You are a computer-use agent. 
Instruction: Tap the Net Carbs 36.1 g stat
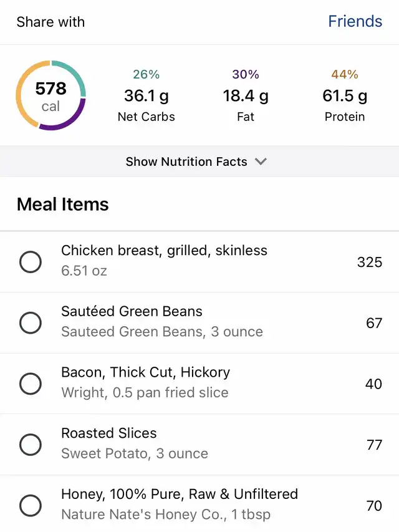pyautogui.click(x=146, y=96)
